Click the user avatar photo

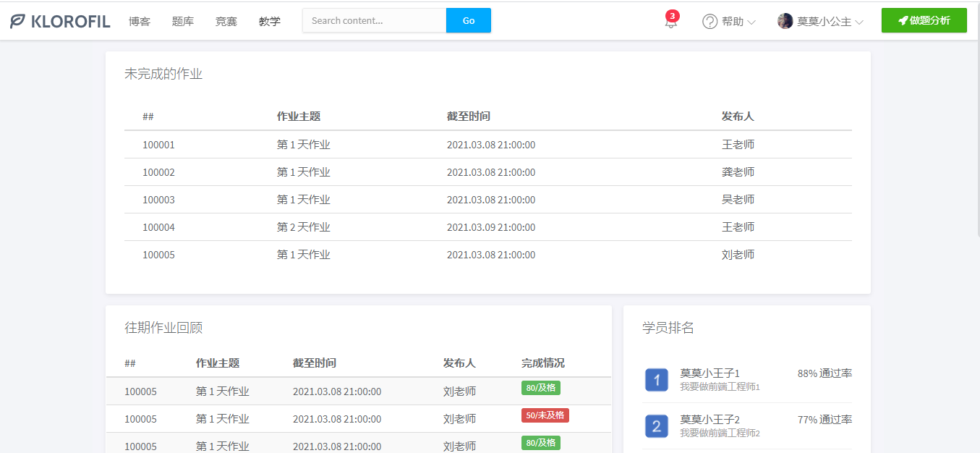click(785, 21)
